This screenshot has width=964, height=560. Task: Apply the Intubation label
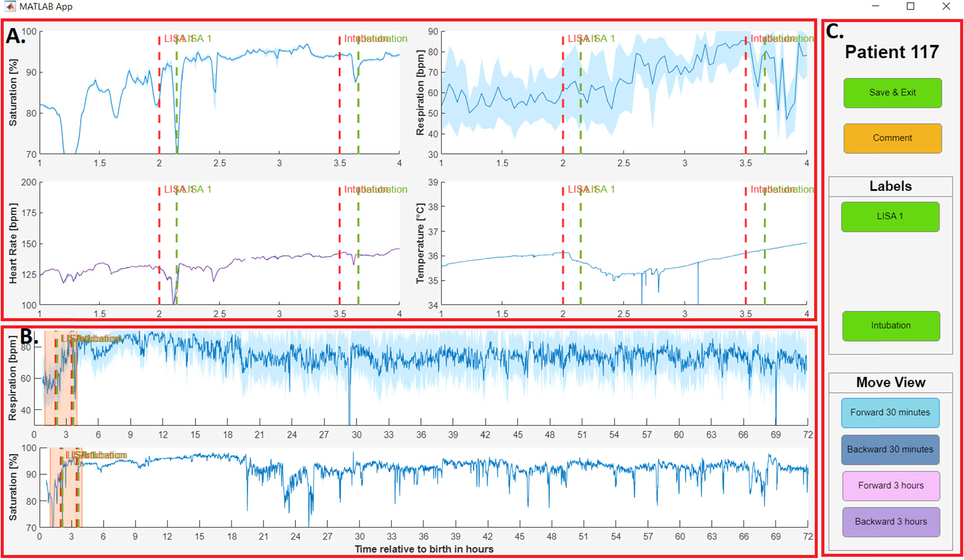coord(891,326)
